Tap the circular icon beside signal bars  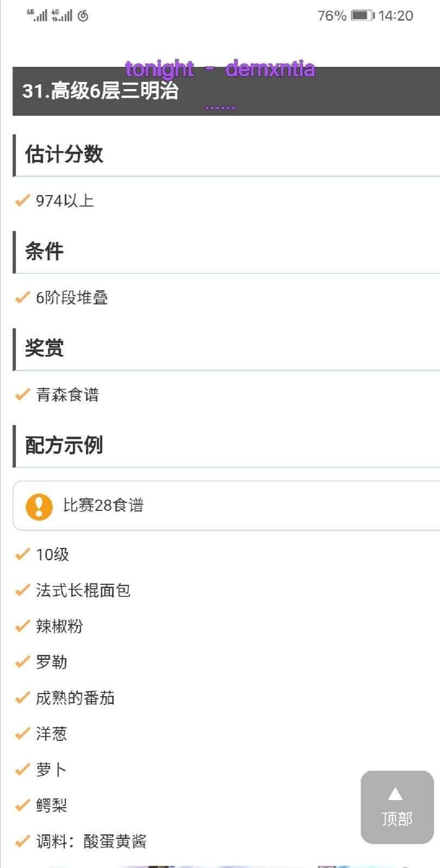(83, 16)
